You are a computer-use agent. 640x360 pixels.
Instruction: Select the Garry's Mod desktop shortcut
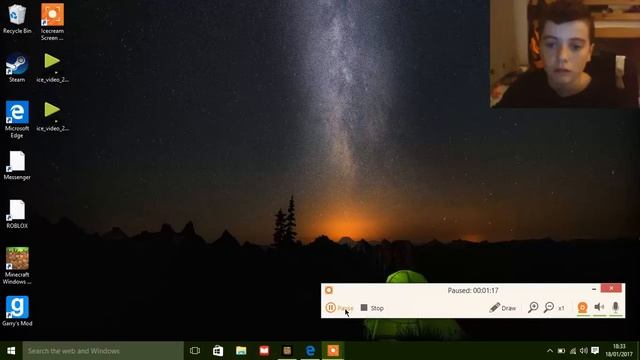tap(17, 311)
